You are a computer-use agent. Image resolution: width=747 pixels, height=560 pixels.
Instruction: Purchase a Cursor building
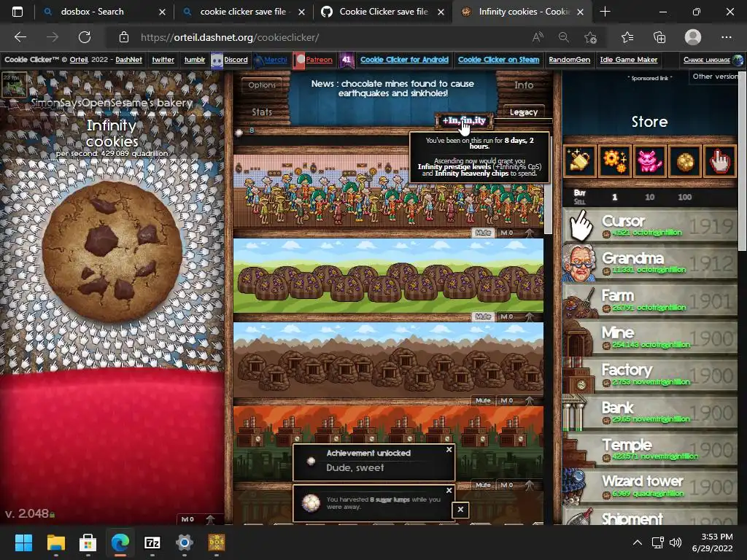(650, 226)
